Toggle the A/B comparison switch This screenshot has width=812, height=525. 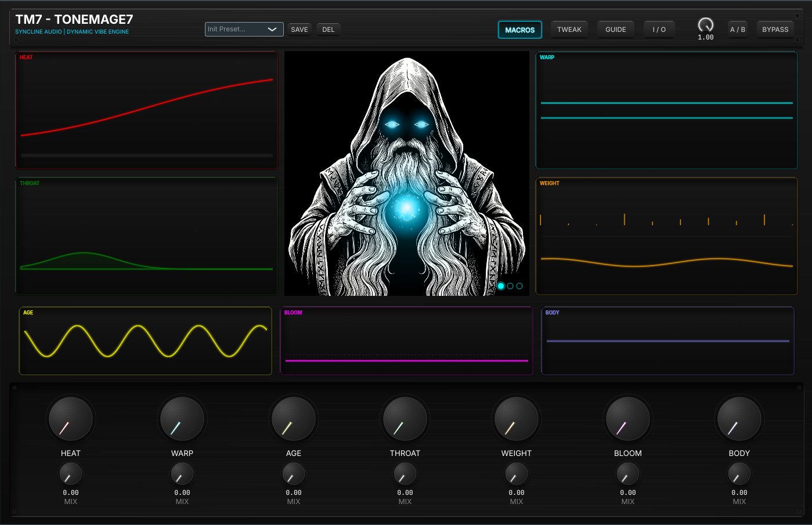point(737,29)
